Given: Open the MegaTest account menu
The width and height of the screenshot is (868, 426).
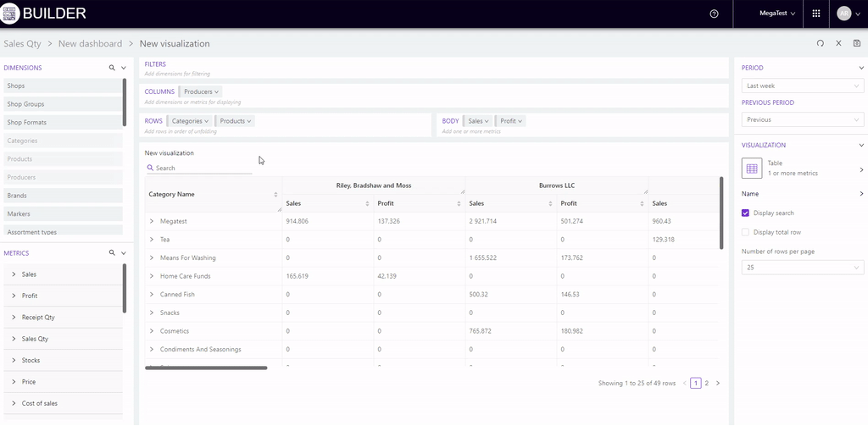Looking at the screenshot, I should tap(778, 14).
